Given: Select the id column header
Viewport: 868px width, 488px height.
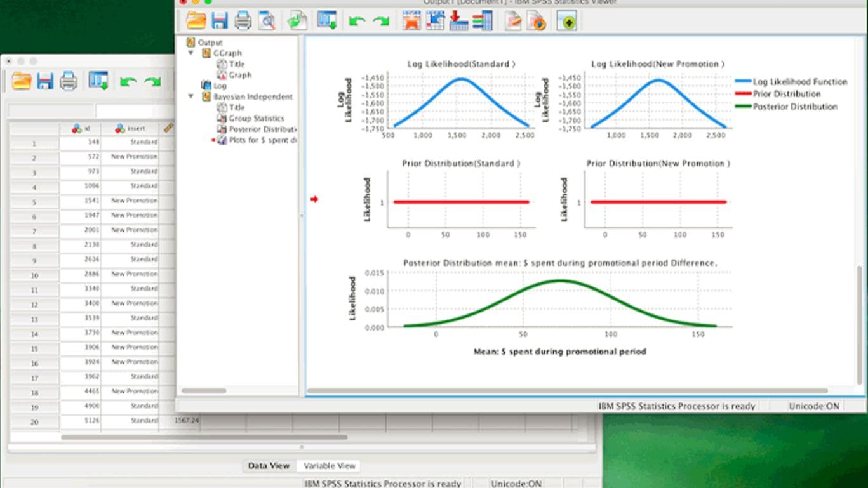Looking at the screenshot, I should (80, 128).
